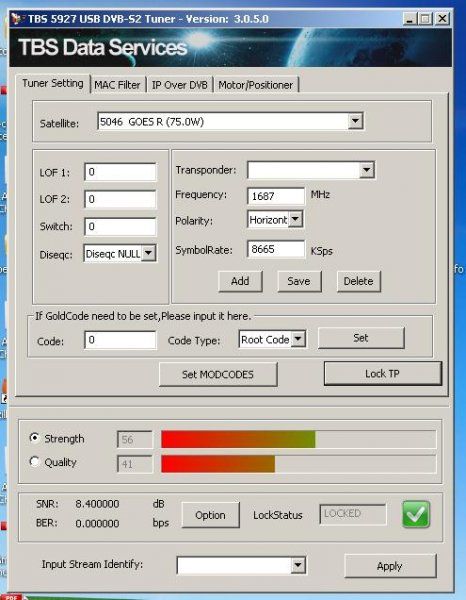Minimize the TBS 5927 tuner window
466x600 pixels.
tap(409, 18)
